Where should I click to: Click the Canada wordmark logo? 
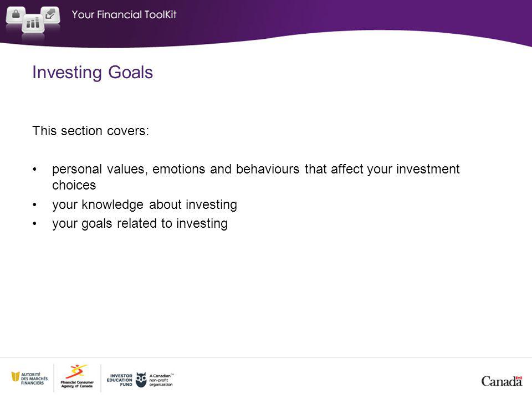pos(502,381)
